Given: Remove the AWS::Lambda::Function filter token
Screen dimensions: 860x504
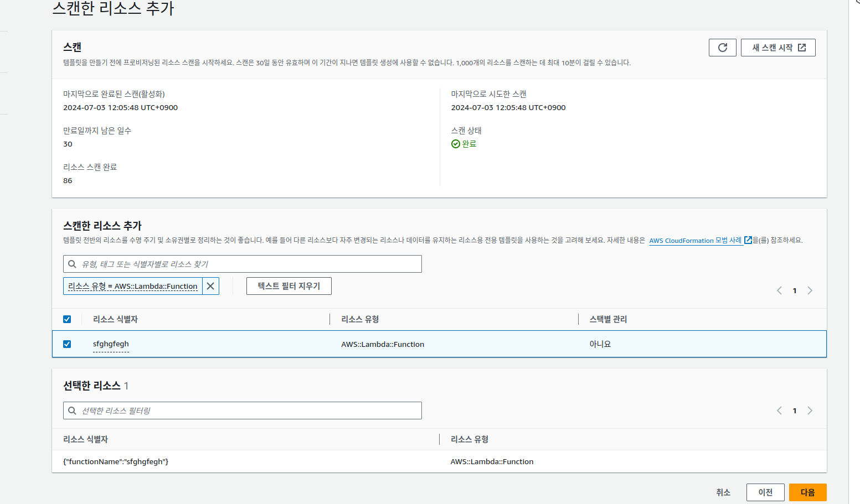Looking at the screenshot, I should pos(210,286).
